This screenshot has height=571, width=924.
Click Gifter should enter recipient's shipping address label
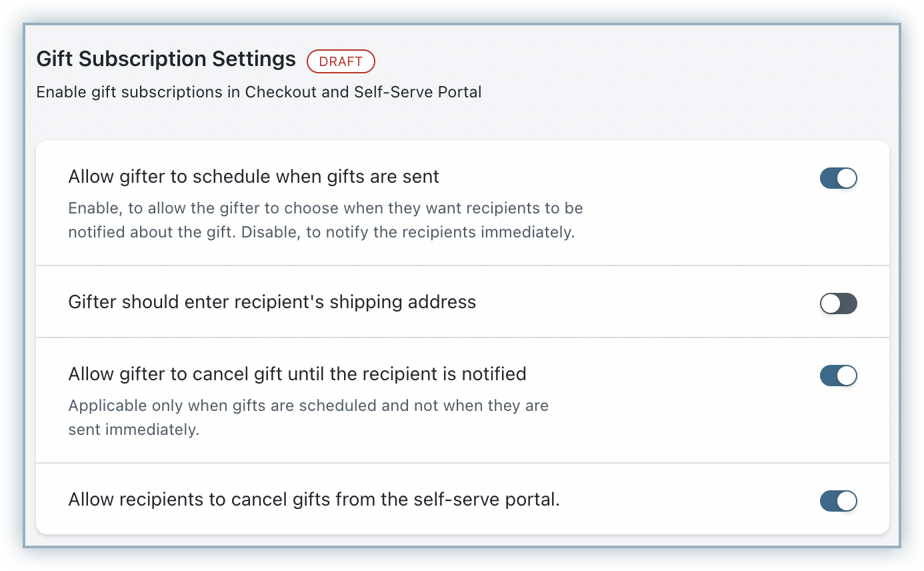tap(272, 302)
